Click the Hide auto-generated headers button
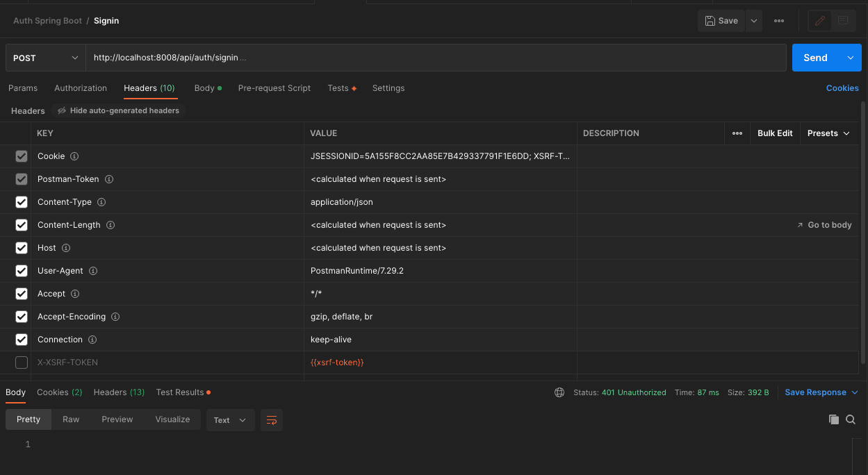Image resolution: width=868 pixels, height=475 pixels. coord(117,110)
